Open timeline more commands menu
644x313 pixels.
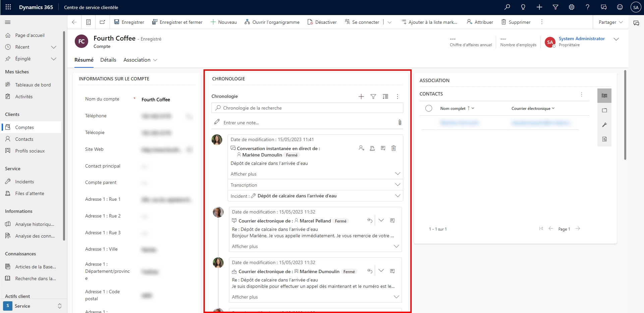[398, 97]
